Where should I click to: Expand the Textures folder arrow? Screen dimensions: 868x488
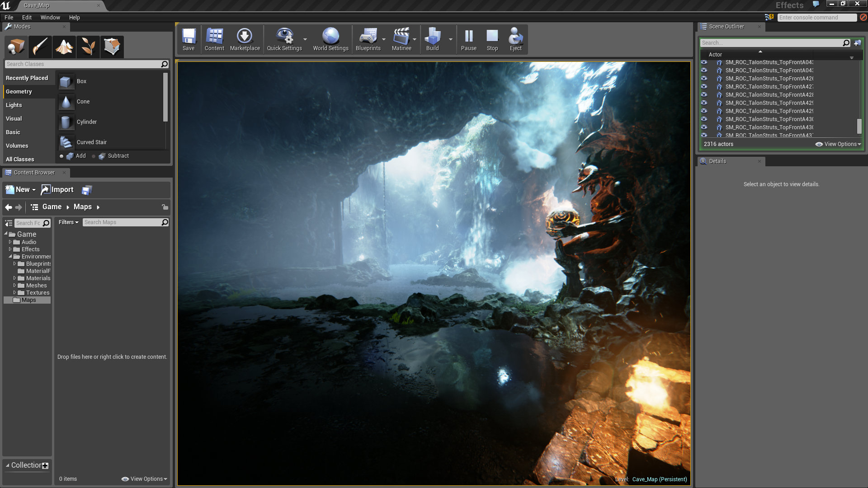pyautogui.click(x=14, y=293)
